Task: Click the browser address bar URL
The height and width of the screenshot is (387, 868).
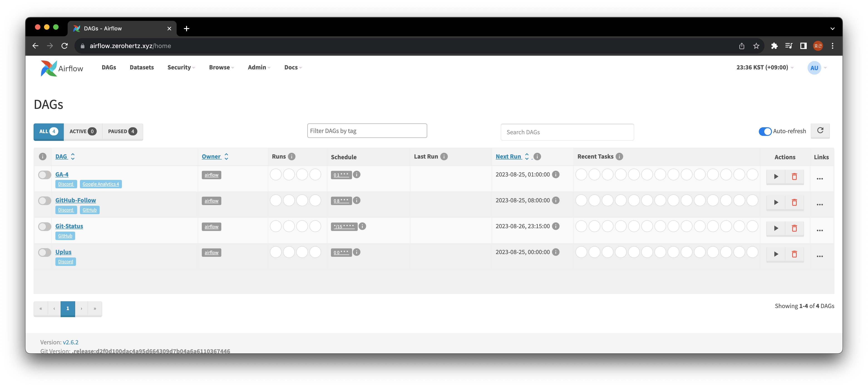Action: tap(130, 46)
